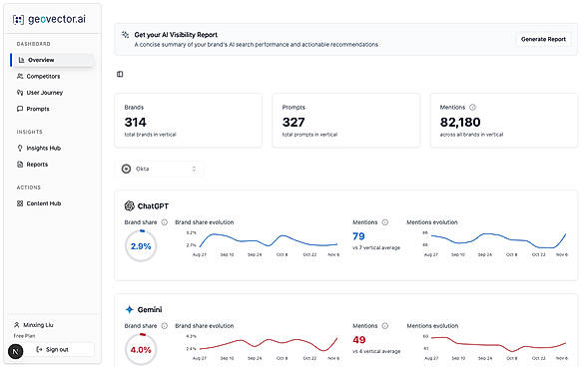
Task: Click the ChatGPT 79 mentions value
Action: pyautogui.click(x=358, y=236)
